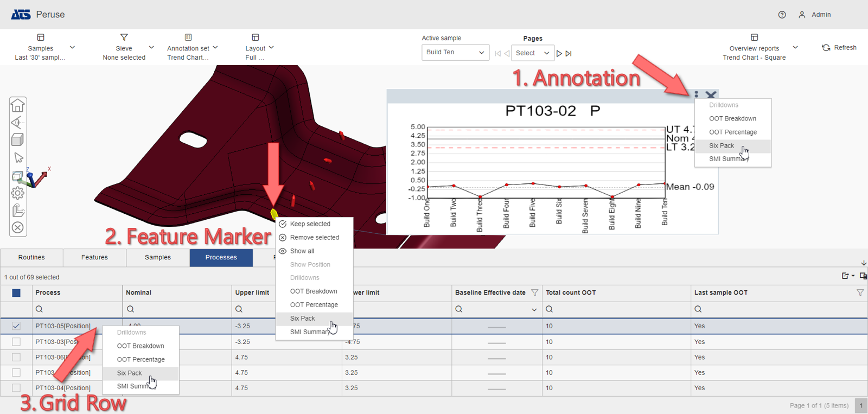Screen dimensions: 868x414
Task: Click the Refresh button
Action: click(839, 48)
